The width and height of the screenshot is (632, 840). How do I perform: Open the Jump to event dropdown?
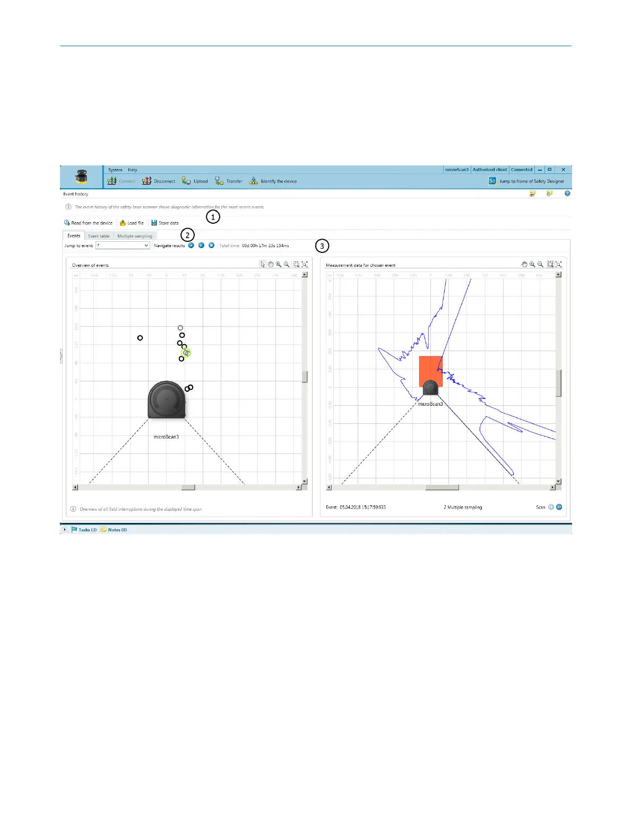click(123, 246)
